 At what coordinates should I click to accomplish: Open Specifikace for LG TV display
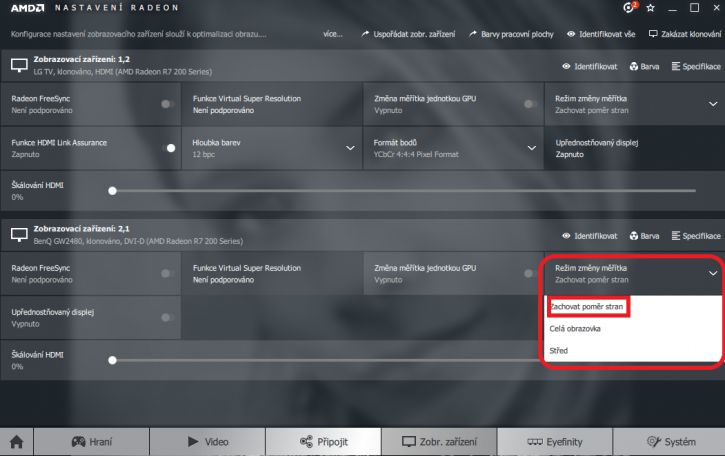(696, 67)
